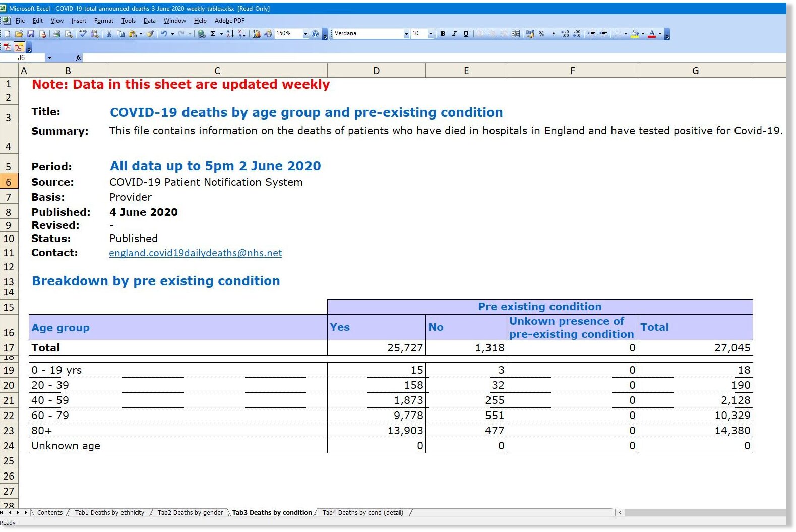Sort descending Z to A icon
The width and height of the screenshot is (796, 532).
pos(241,34)
